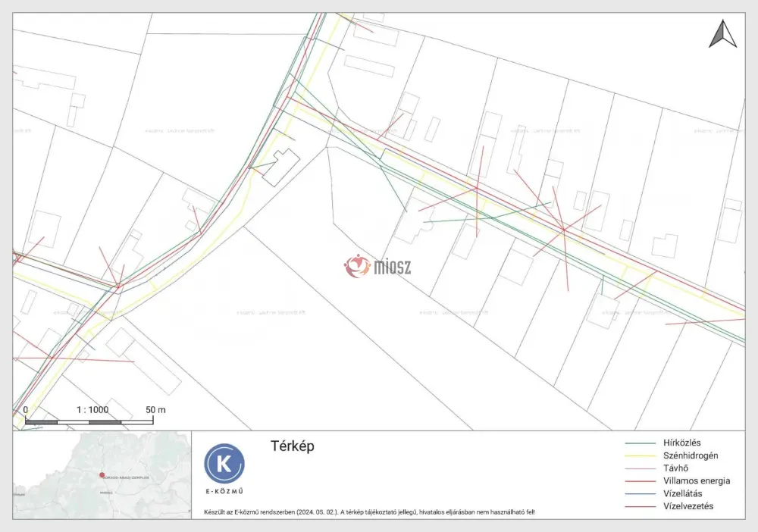
Task: Click the Villamos energia legend label
Action: 697,480
